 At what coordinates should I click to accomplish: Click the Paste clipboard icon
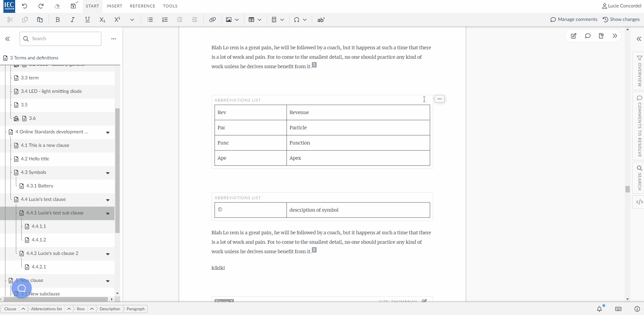click(40, 20)
